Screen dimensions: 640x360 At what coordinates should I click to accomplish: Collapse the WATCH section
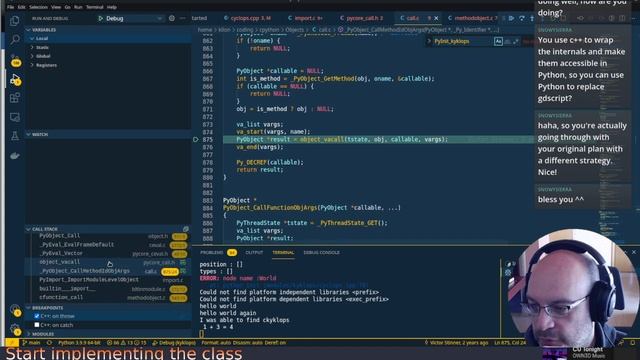[108, 134]
